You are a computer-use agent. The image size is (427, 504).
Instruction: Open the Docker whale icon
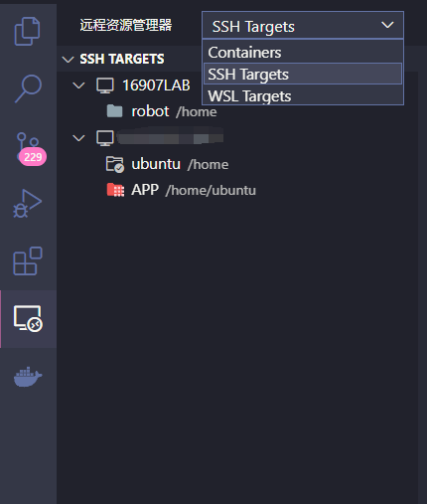28,377
